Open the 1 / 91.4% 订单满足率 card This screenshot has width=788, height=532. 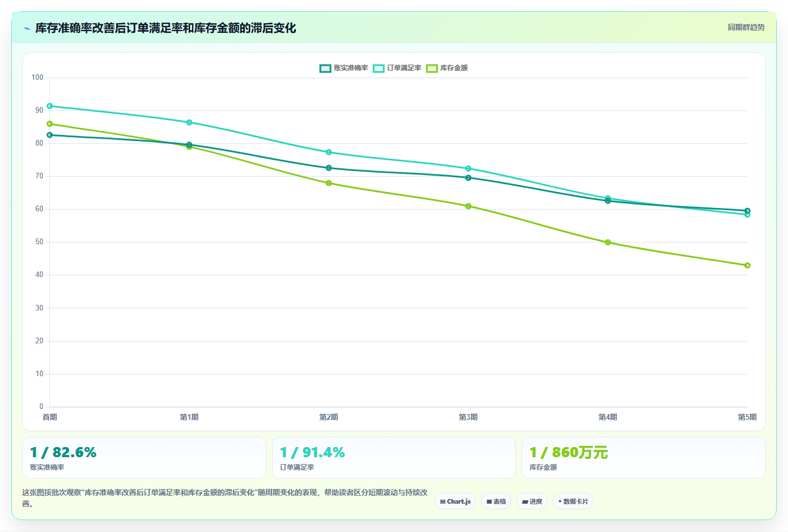pyautogui.click(x=394, y=458)
